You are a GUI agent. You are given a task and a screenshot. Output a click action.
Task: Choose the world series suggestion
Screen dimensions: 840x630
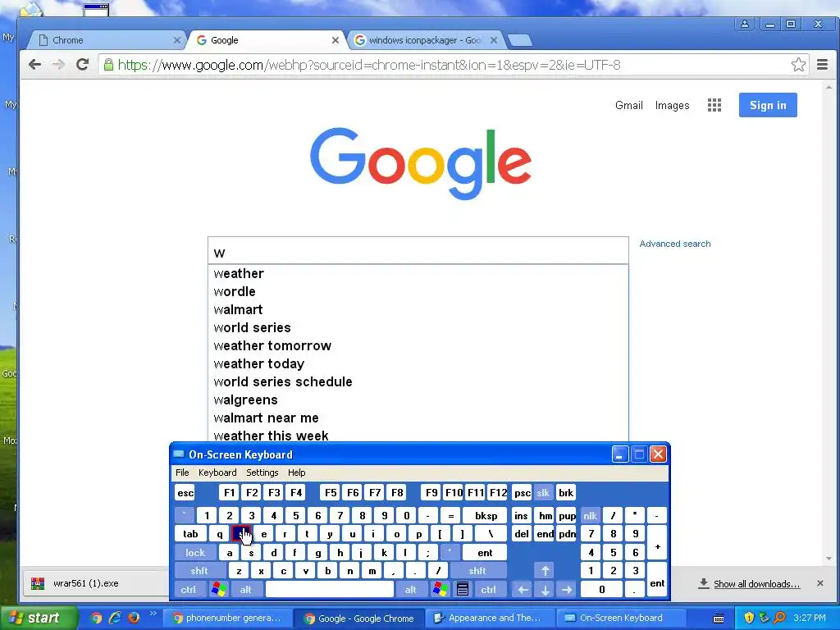click(418, 328)
